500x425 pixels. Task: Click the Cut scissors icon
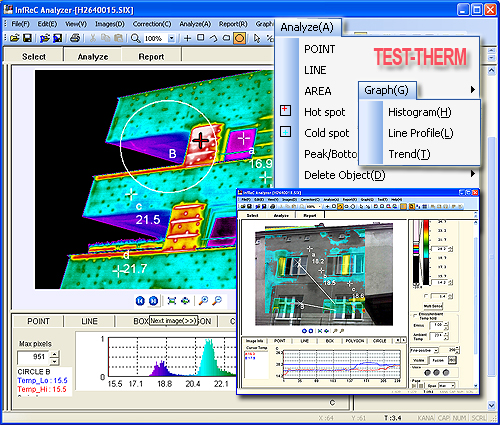click(x=93, y=38)
